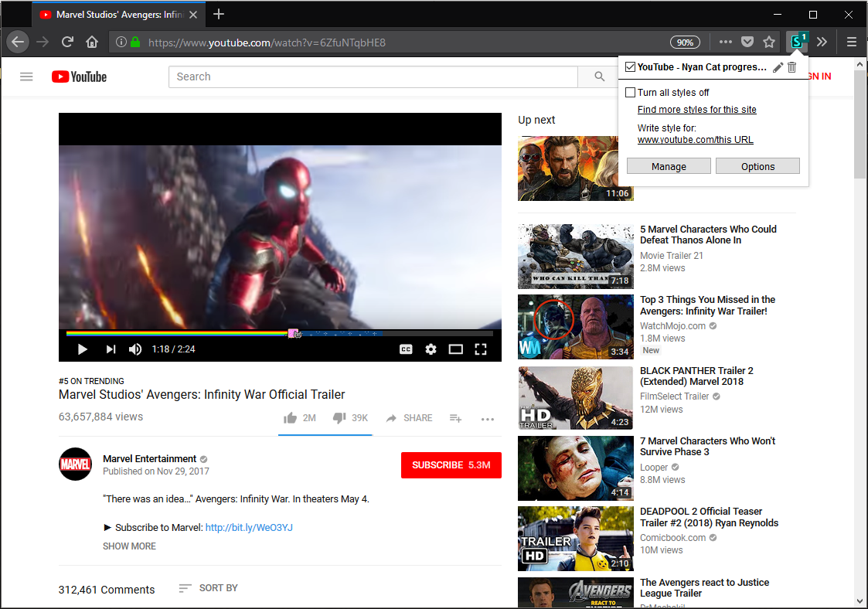
Task: Reload the current page
Action: point(67,42)
